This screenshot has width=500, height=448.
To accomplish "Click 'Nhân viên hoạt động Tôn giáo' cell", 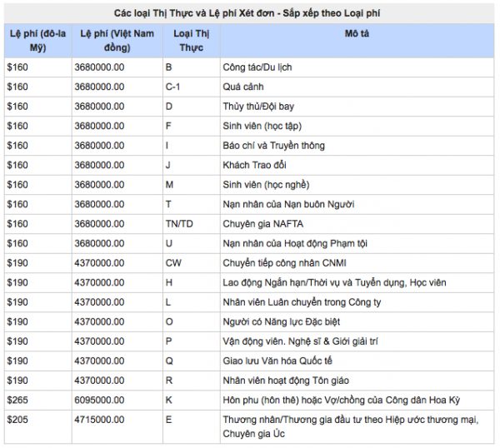I will coord(357,381).
